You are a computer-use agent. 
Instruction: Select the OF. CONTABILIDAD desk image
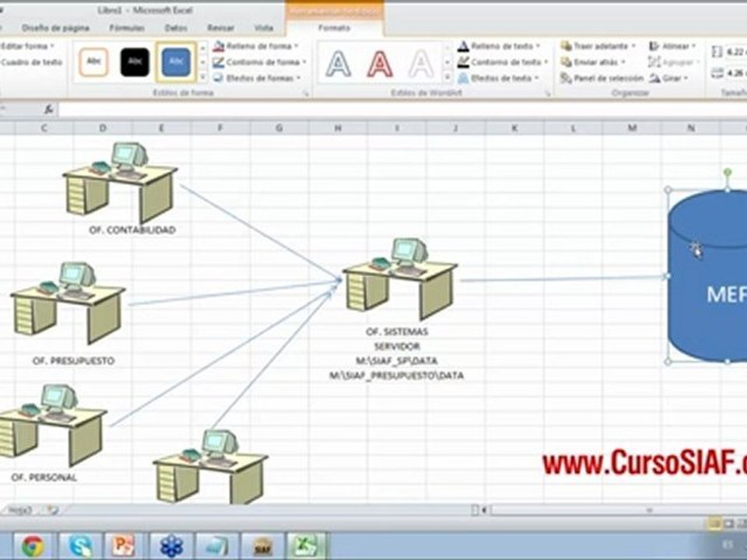[120, 182]
